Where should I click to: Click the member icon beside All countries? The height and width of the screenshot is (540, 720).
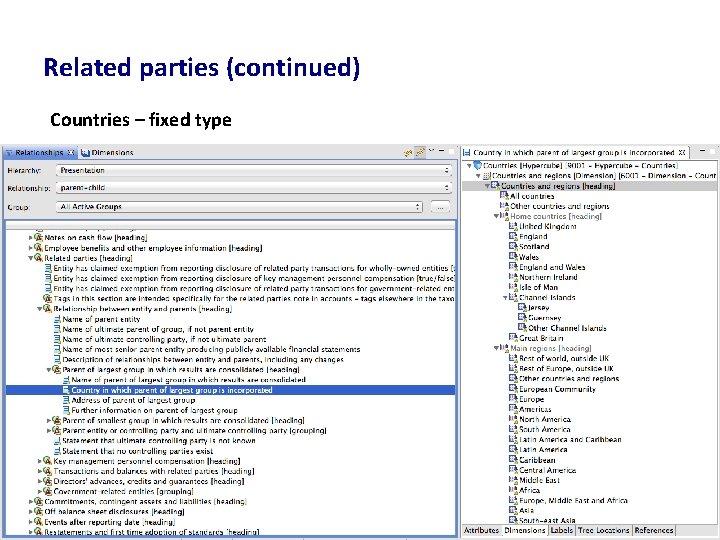(x=504, y=196)
